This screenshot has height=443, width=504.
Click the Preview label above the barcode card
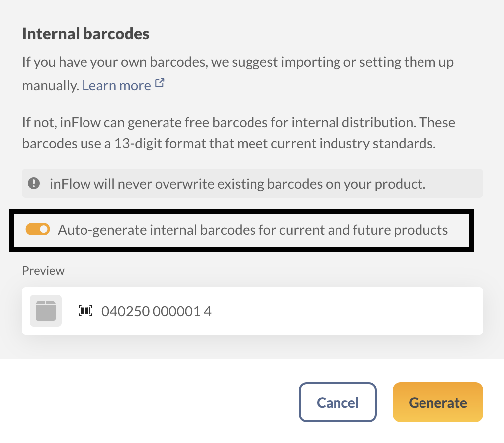43,270
